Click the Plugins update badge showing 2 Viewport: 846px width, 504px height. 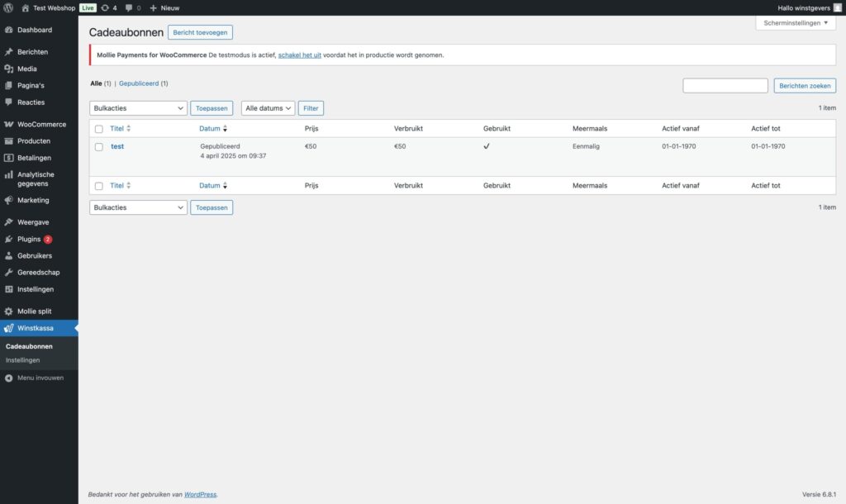click(x=48, y=239)
